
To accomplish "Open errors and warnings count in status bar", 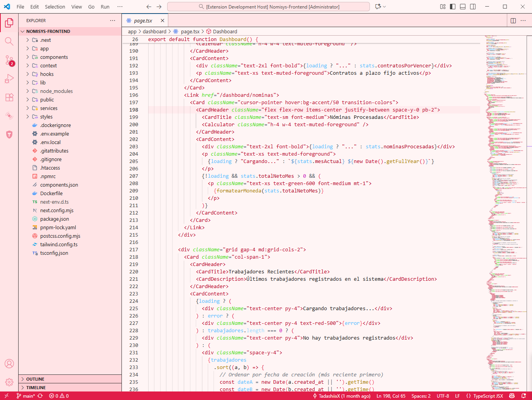I will [x=59, y=396].
